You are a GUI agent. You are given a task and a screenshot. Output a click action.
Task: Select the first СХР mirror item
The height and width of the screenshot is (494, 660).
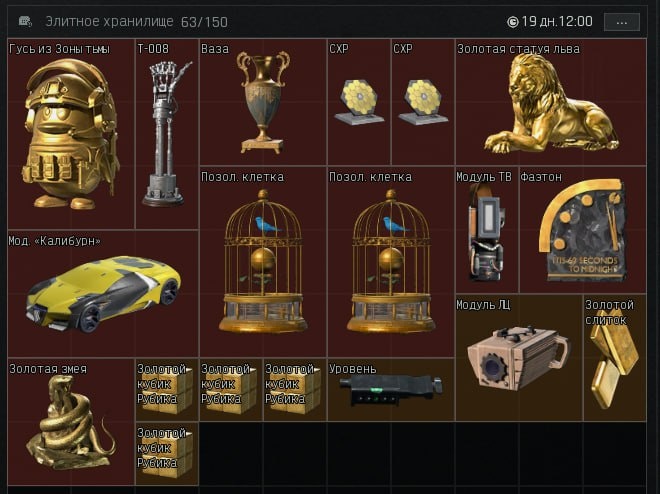point(359,102)
